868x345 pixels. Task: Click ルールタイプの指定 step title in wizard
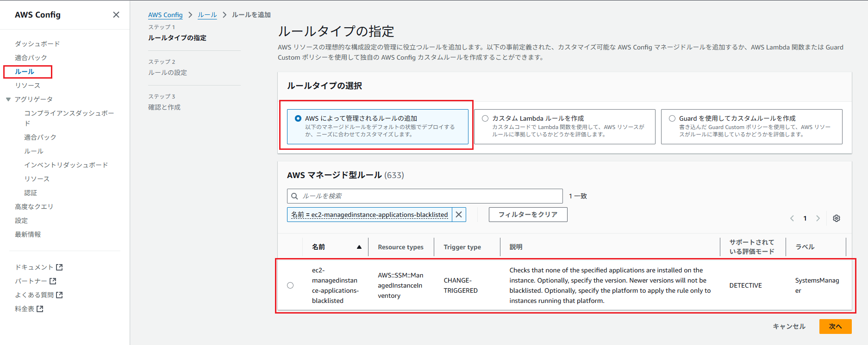point(177,38)
